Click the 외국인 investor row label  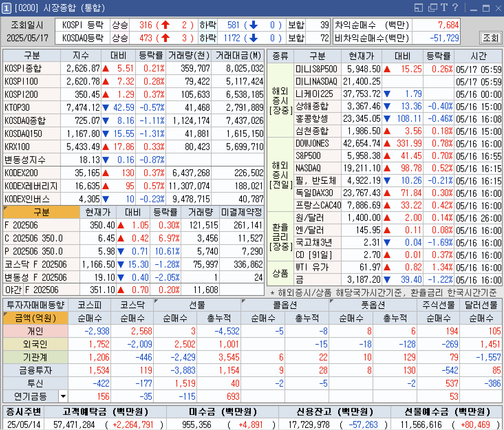click(35, 344)
